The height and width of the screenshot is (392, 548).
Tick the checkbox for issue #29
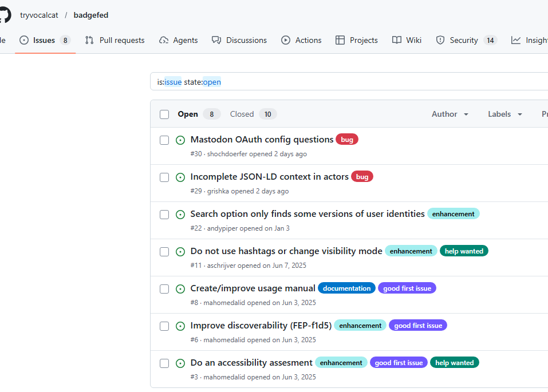[164, 177]
